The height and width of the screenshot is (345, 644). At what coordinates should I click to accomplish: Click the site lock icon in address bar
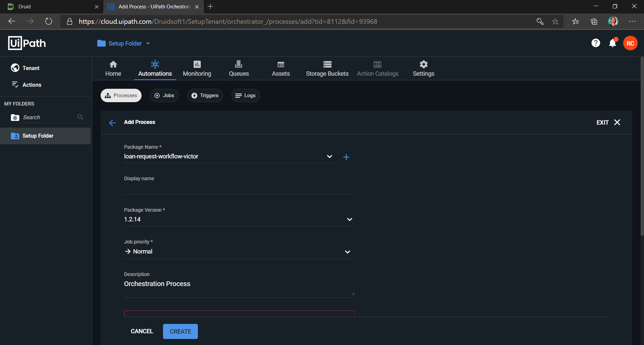tap(69, 21)
